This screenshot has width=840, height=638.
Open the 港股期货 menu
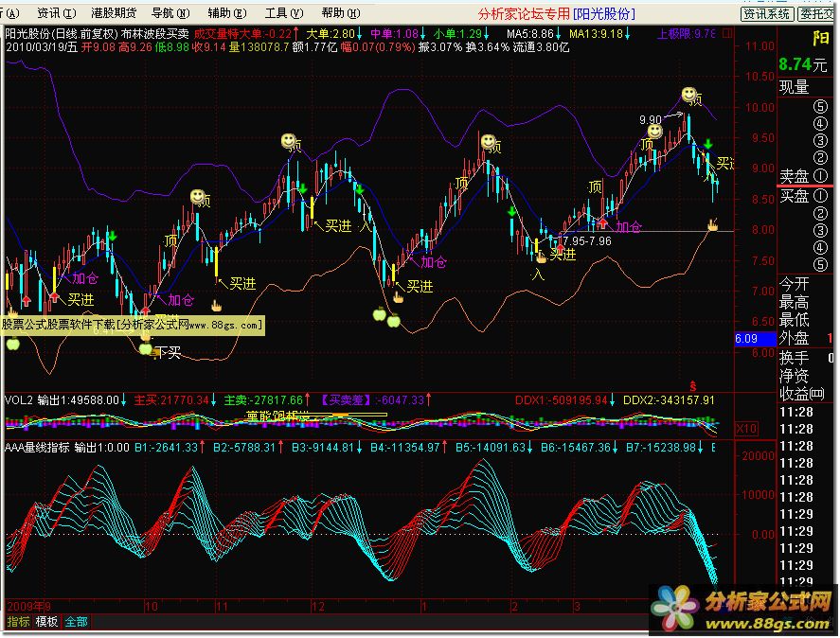point(114,13)
